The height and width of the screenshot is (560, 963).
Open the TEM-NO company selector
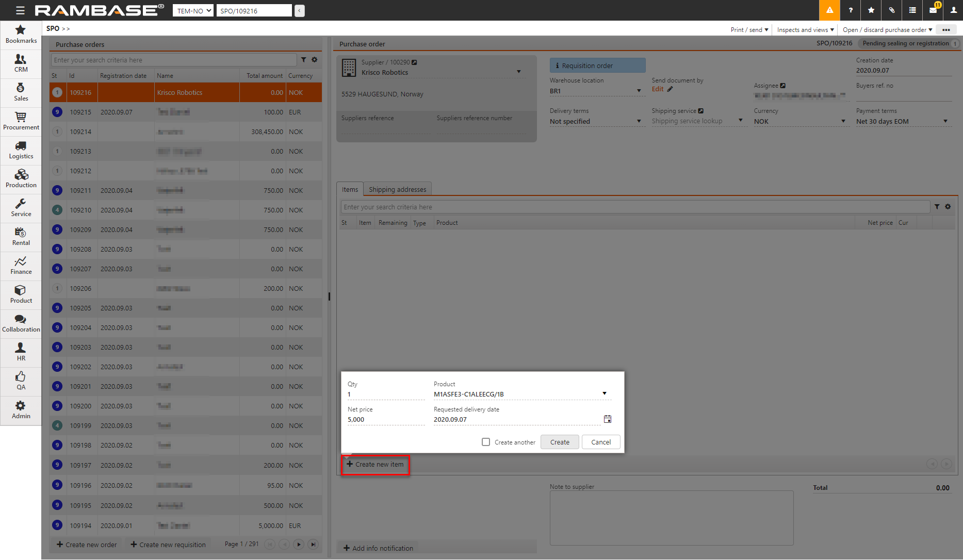193,11
